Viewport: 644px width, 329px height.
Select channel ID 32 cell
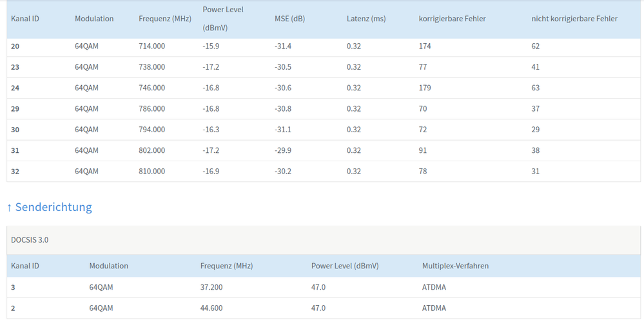coord(15,172)
